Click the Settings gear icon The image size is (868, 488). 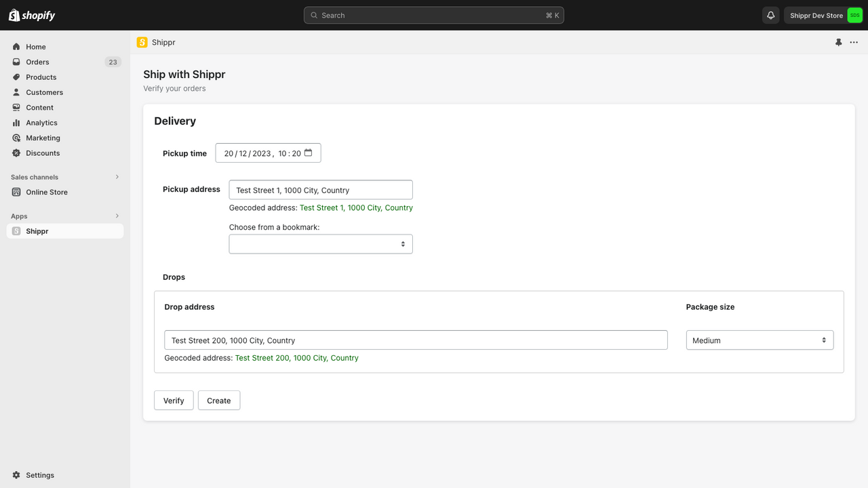click(16, 475)
